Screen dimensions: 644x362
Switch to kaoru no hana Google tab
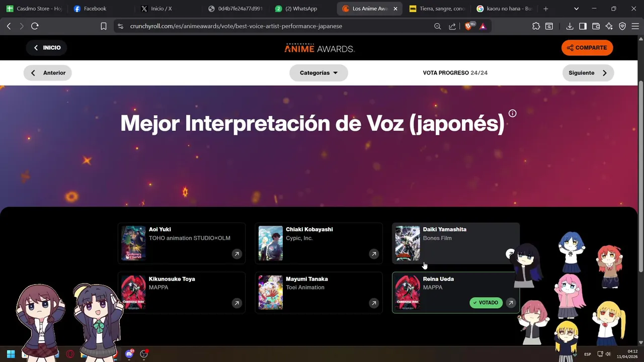504,9
